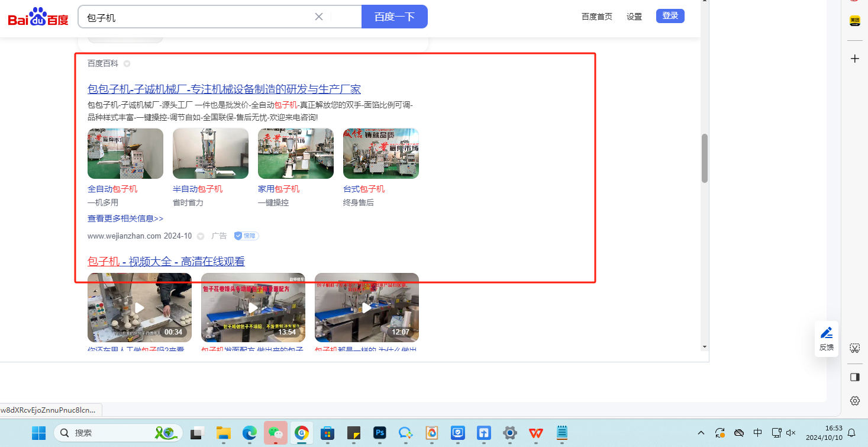This screenshot has width=868, height=447.
Task: Open the 包子机 - 视频大全 - 高清在线观看 link
Action: pos(166,262)
